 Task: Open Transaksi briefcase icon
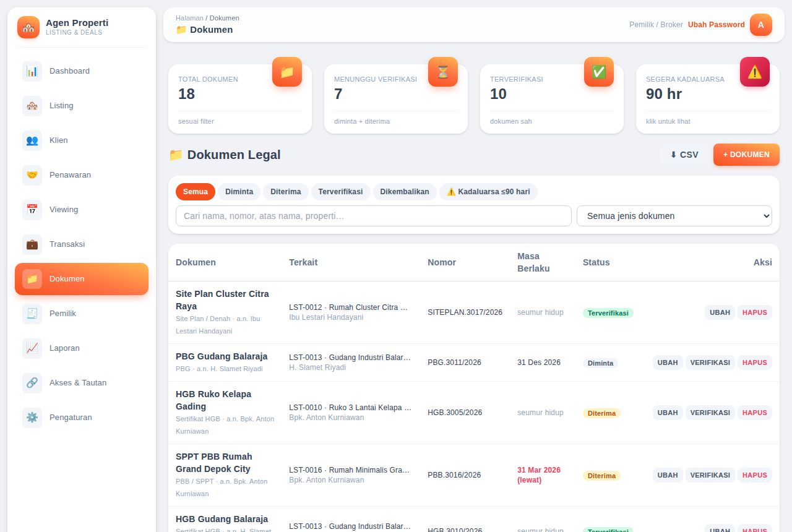32,244
